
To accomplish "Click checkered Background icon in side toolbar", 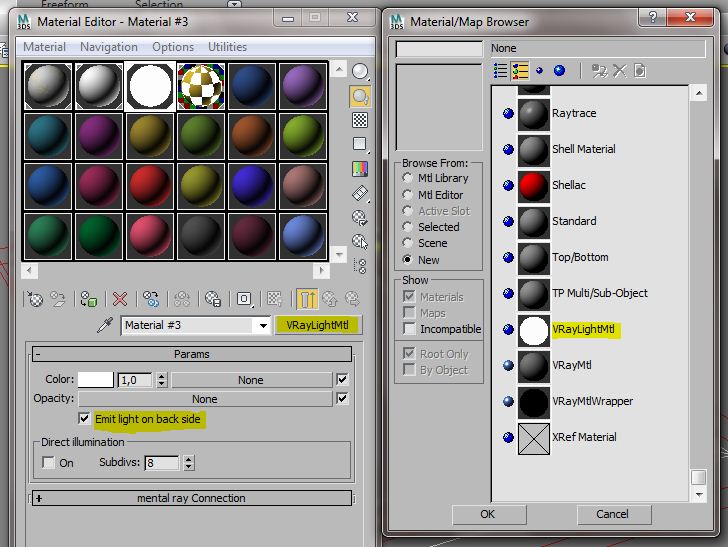I will point(360,120).
